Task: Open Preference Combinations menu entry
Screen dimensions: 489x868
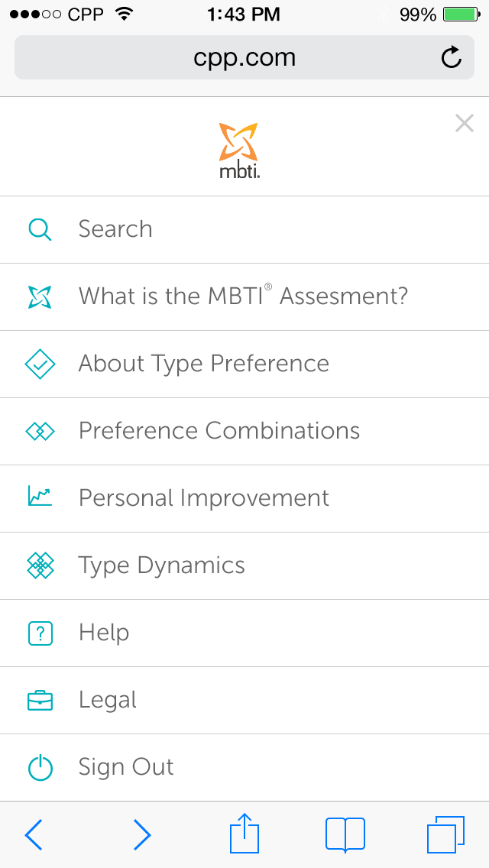Action: click(219, 431)
